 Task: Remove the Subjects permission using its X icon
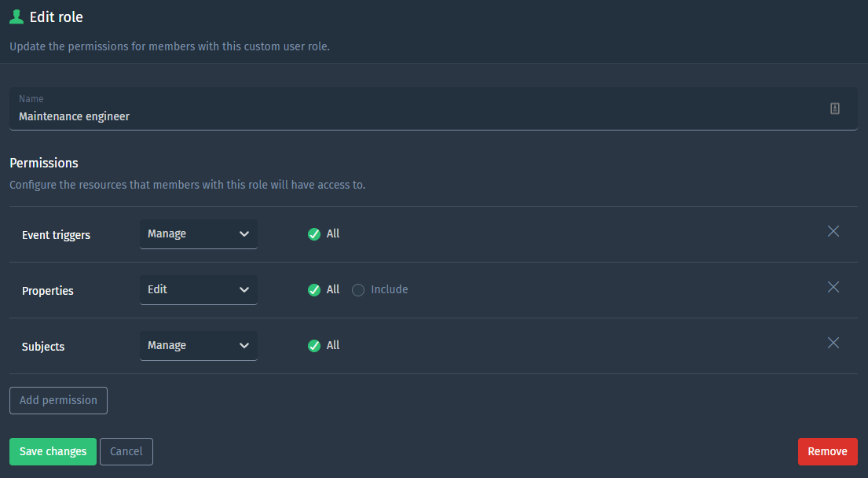pos(833,343)
